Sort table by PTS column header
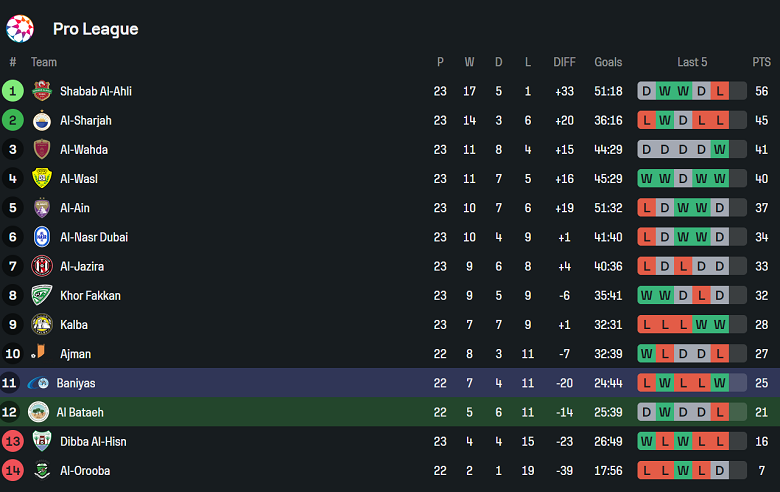 (x=762, y=62)
